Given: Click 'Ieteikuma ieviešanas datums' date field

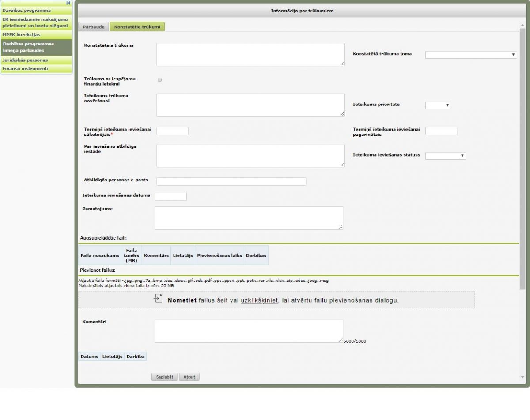Looking at the screenshot, I should [x=170, y=197].
